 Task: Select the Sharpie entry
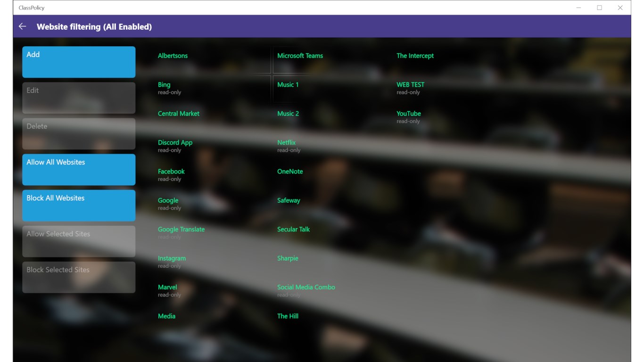[288, 258]
